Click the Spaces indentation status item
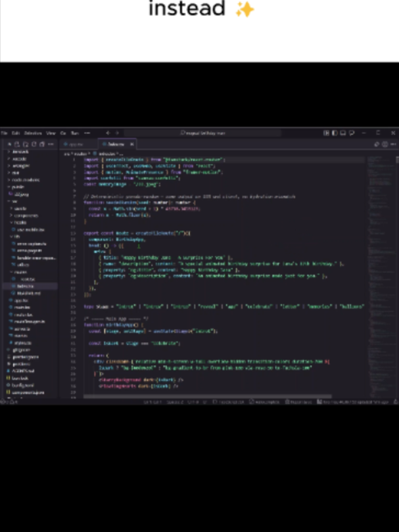 coord(175,402)
